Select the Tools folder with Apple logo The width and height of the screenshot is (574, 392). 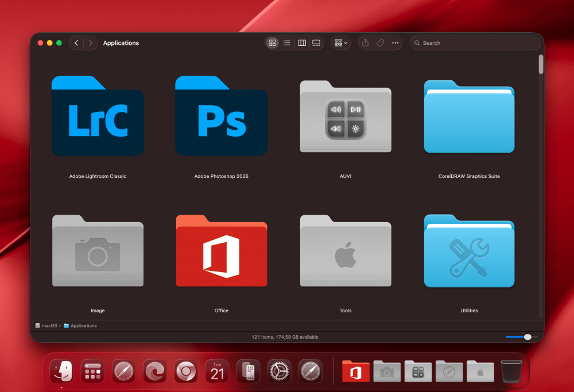pos(346,251)
